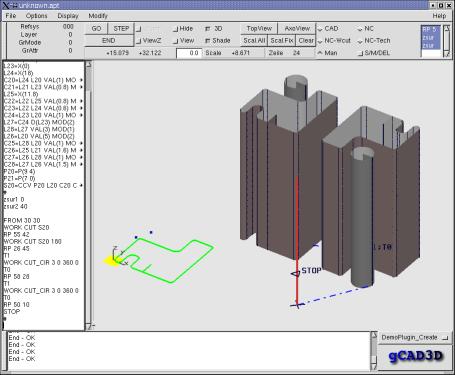This screenshot has height=375, width=455.
Task: Click the gCAD3D logo
Action: coord(415,356)
